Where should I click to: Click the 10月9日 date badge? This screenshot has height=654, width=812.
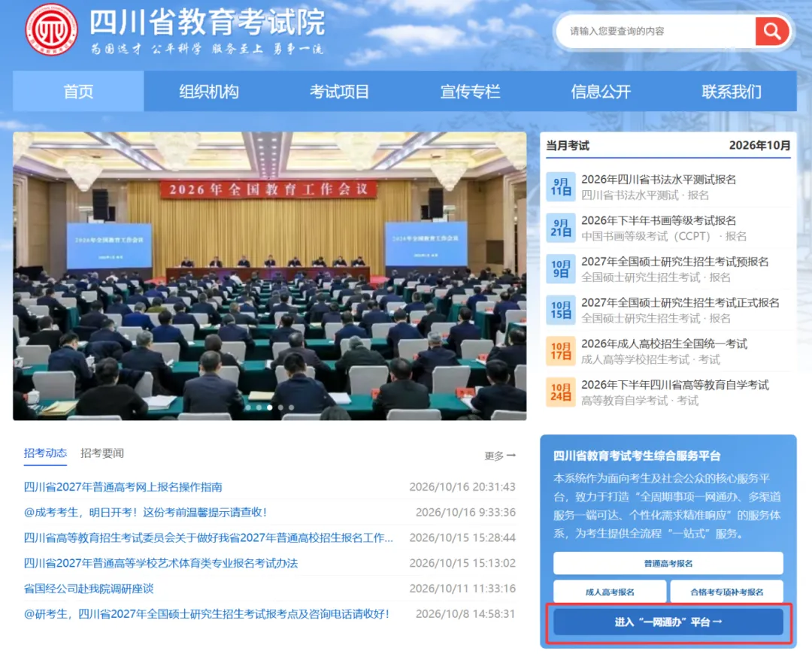[x=561, y=269]
